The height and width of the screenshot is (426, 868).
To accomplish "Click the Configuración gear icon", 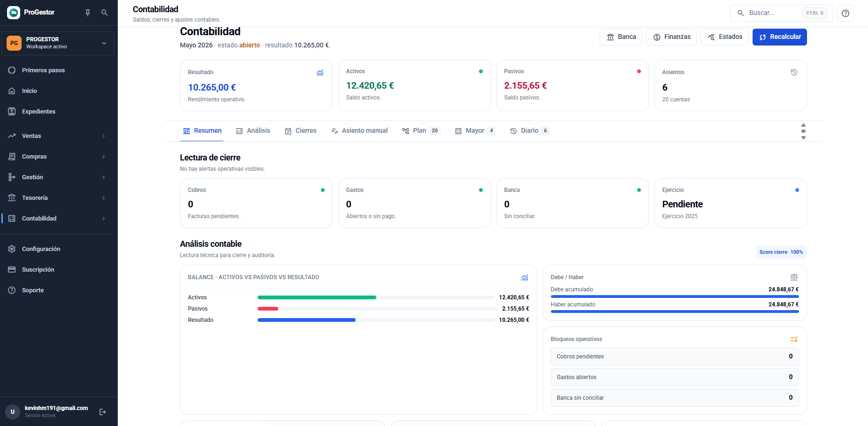I will 12,249.
